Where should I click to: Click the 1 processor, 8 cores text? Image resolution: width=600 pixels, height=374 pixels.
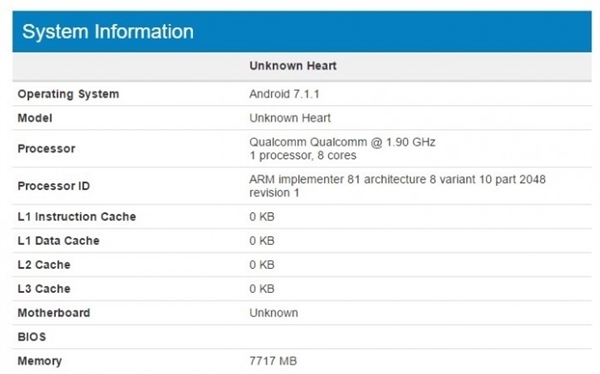pyautogui.click(x=303, y=155)
